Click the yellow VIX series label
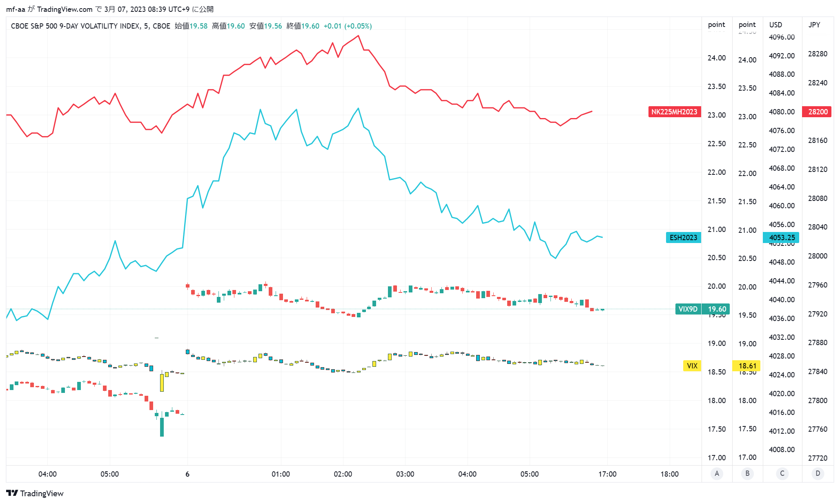This screenshot has width=840, height=504. [692, 366]
